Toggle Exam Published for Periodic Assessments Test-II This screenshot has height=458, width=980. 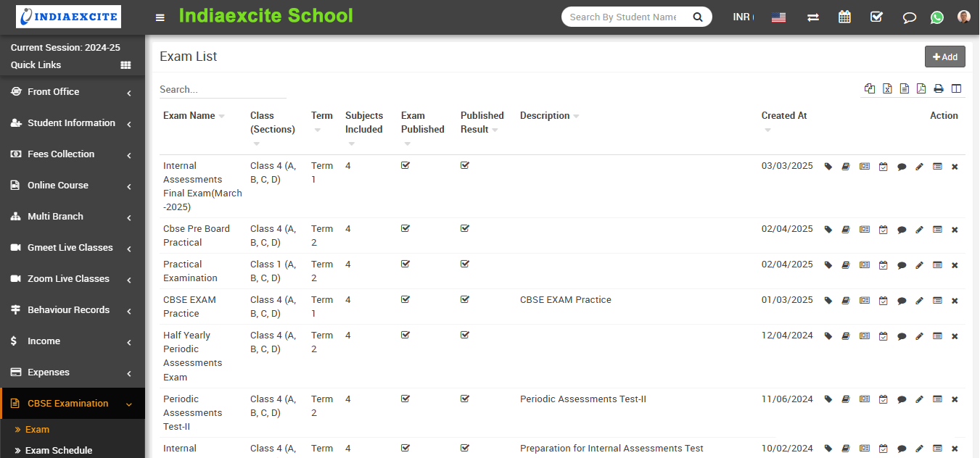pos(405,399)
